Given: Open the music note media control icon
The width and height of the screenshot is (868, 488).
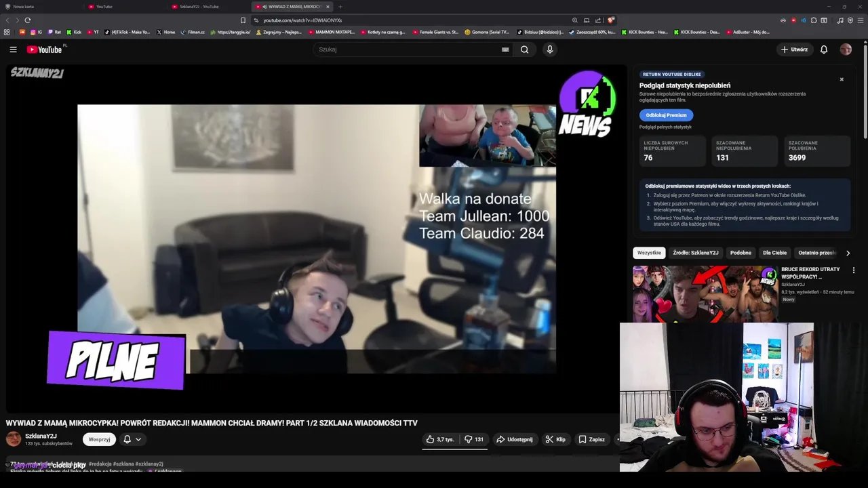Looking at the screenshot, I should point(841,20).
